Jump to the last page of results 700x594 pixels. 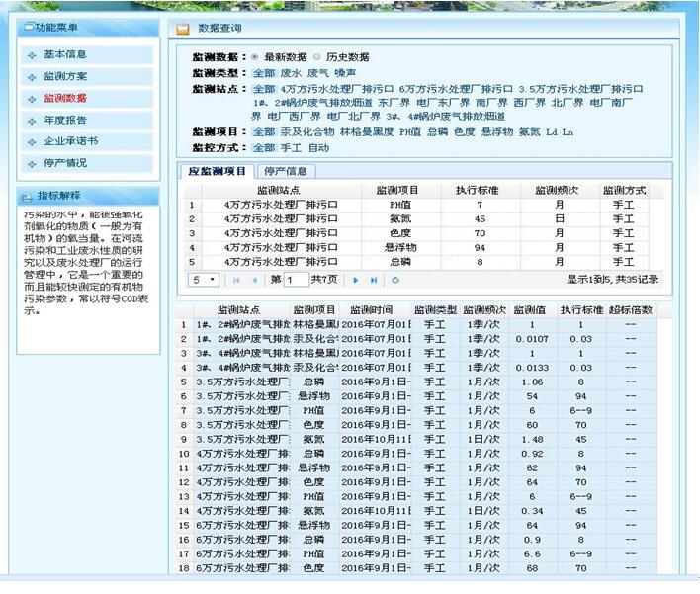(373, 281)
